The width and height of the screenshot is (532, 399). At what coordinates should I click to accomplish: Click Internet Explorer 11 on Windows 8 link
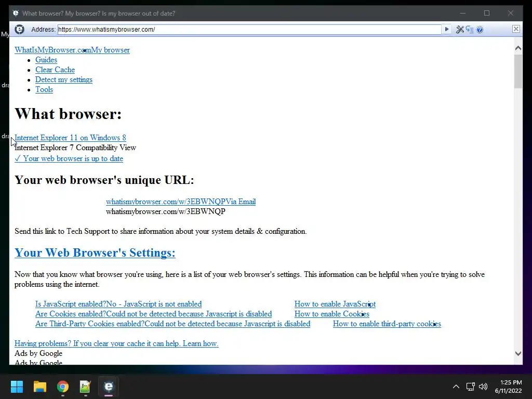point(70,138)
